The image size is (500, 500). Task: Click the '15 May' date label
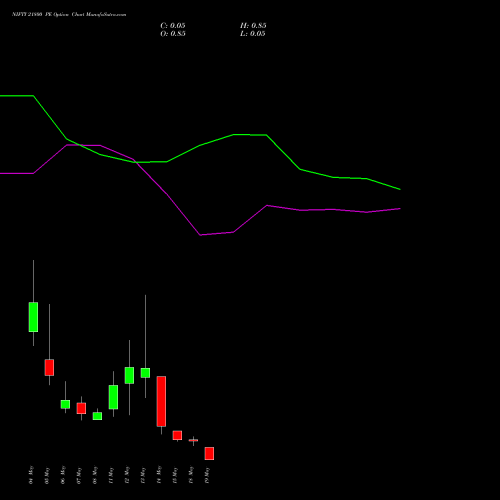coord(175,475)
